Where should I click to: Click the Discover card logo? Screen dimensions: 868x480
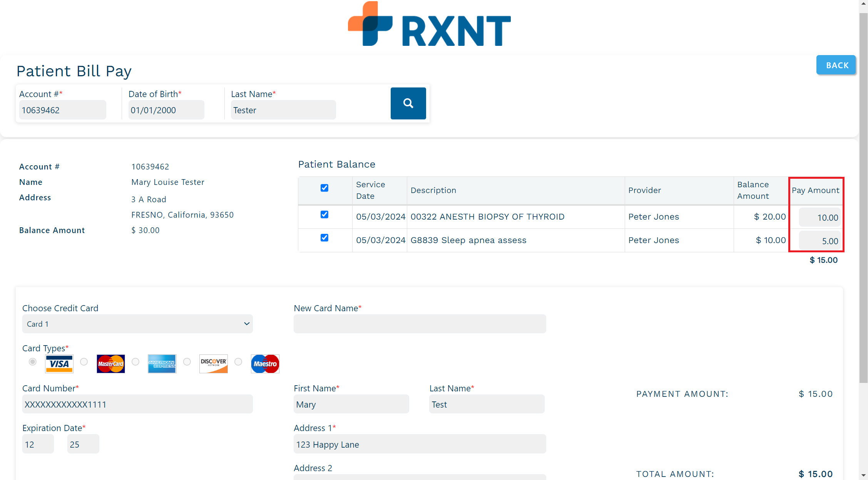(x=213, y=364)
